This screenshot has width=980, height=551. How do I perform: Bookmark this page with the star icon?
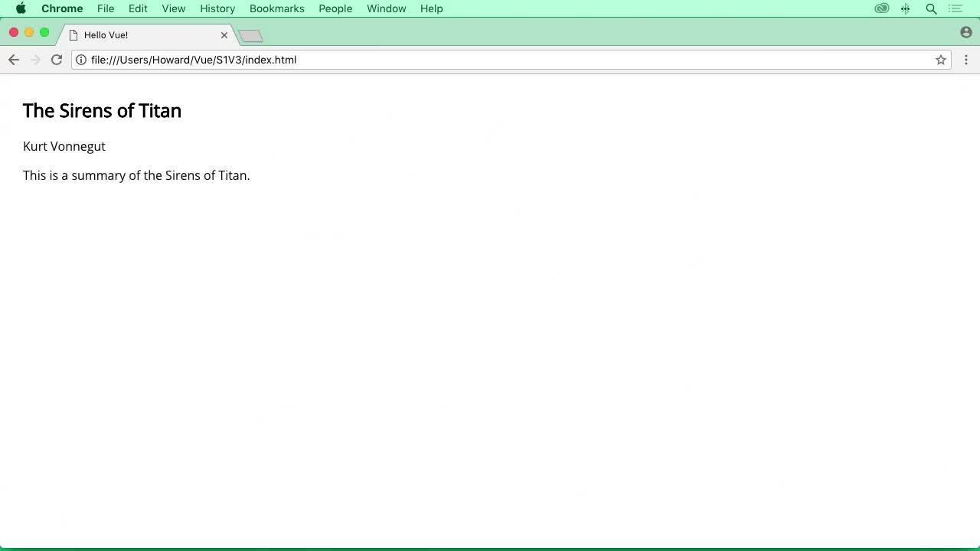coord(941,60)
